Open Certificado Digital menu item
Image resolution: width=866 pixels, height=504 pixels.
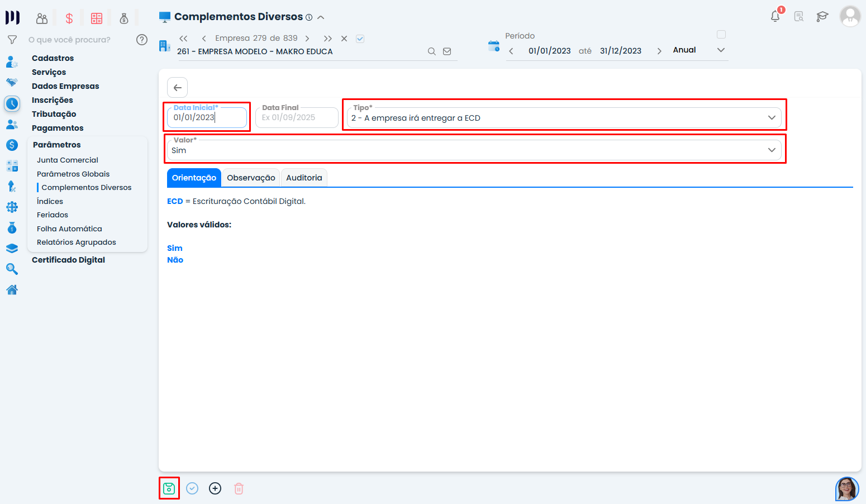tap(68, 260)
